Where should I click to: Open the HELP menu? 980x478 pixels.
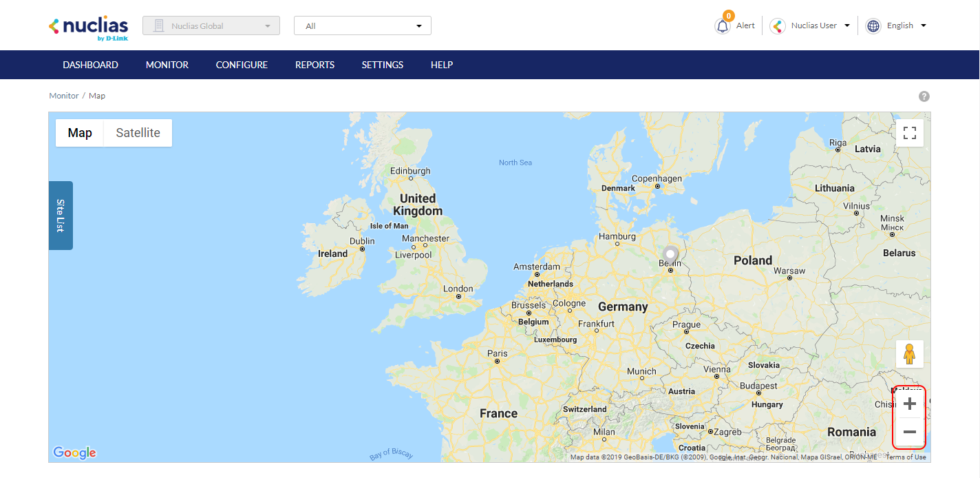(442, 65)
